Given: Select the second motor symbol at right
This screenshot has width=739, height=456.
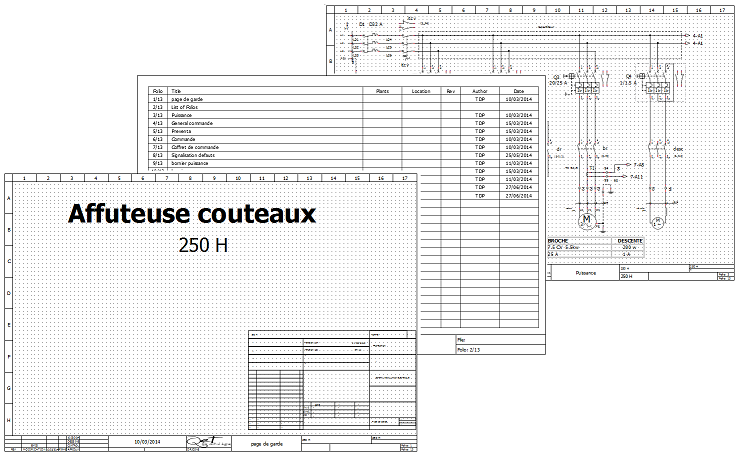Looking at the screenshot, I should tap(657, 220).
